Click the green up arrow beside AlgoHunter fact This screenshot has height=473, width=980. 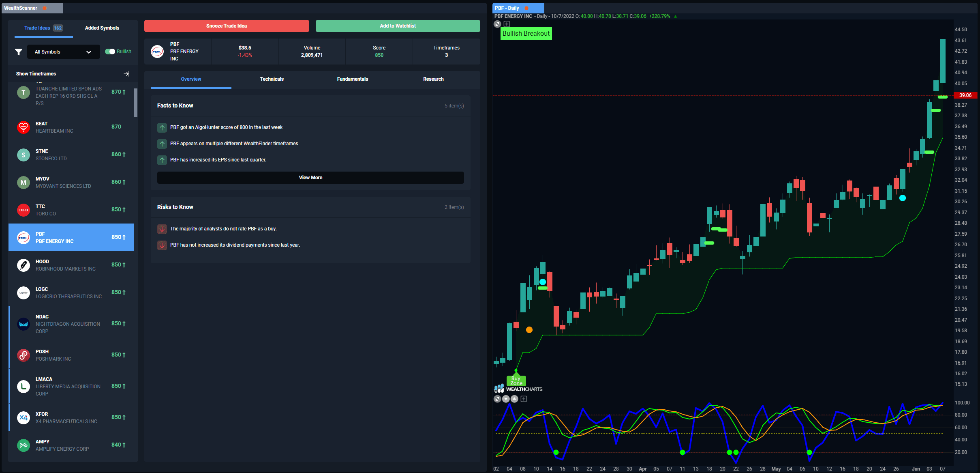162,128
